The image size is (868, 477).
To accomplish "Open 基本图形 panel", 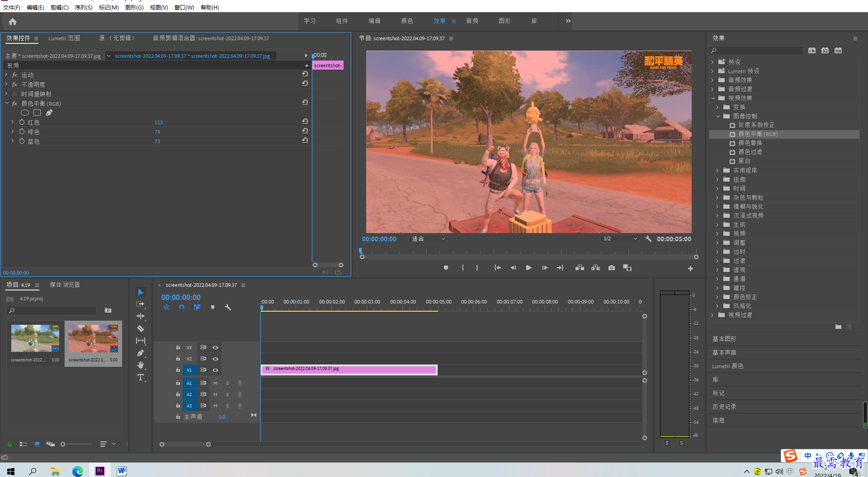I will coord(724,339).
